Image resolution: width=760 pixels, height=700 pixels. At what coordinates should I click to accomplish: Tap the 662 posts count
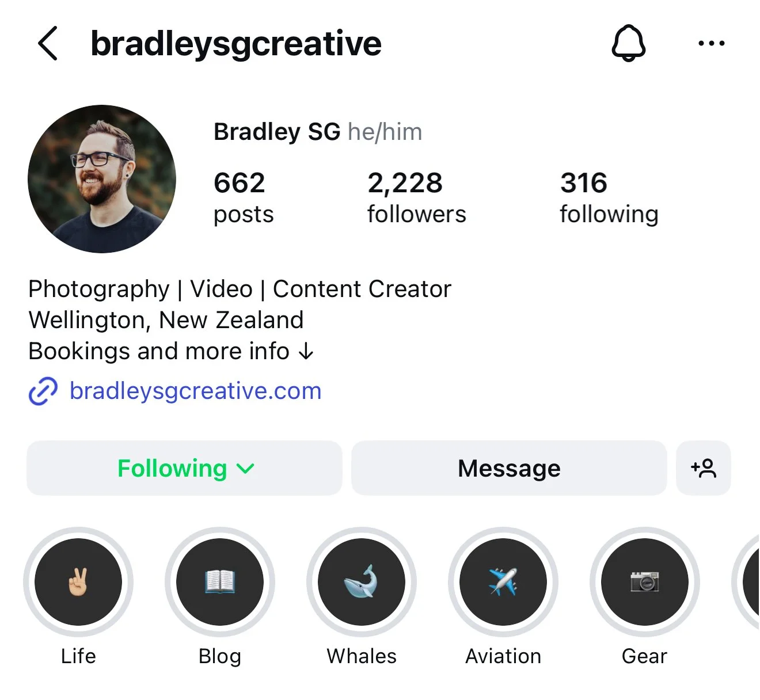coord(244,197)
